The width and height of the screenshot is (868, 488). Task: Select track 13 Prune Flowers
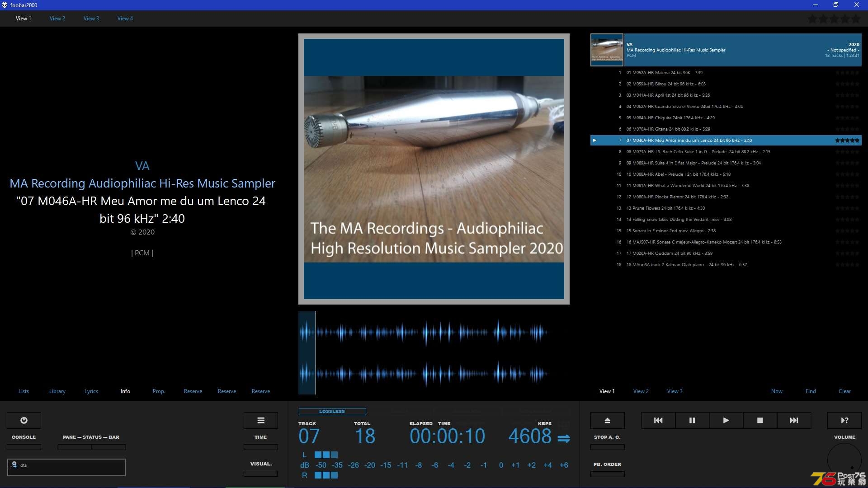point(726,208)
